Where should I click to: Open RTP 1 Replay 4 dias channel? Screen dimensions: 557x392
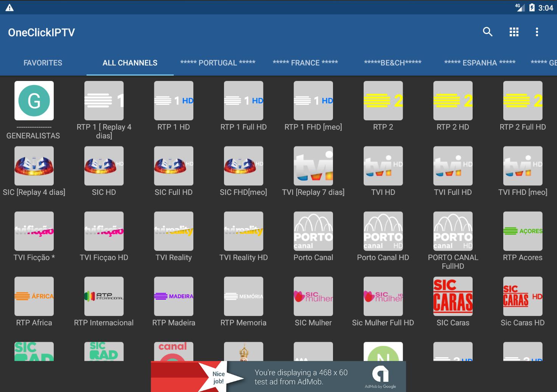point(104,101)
